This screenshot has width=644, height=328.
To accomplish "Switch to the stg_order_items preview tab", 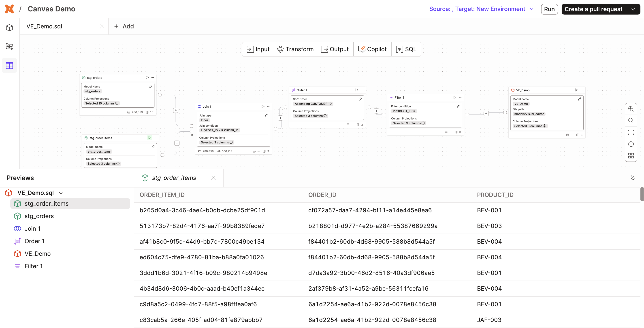I will (174, 178).
